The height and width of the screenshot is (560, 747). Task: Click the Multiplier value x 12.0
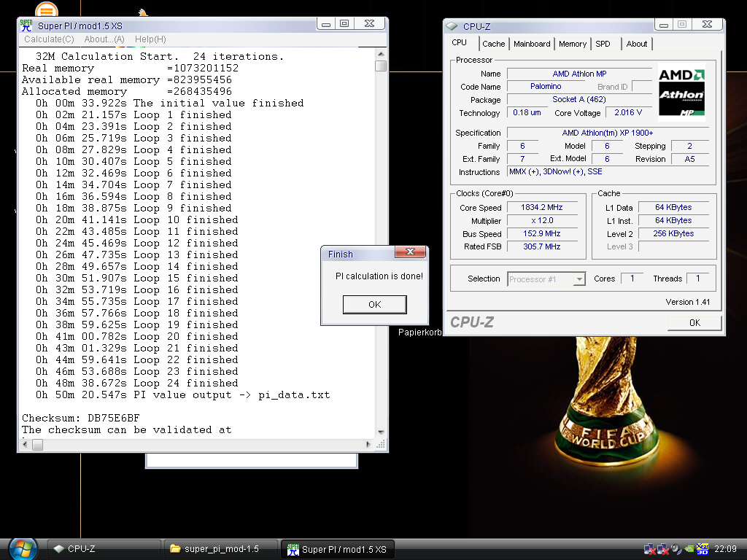[x=542, y=220]
